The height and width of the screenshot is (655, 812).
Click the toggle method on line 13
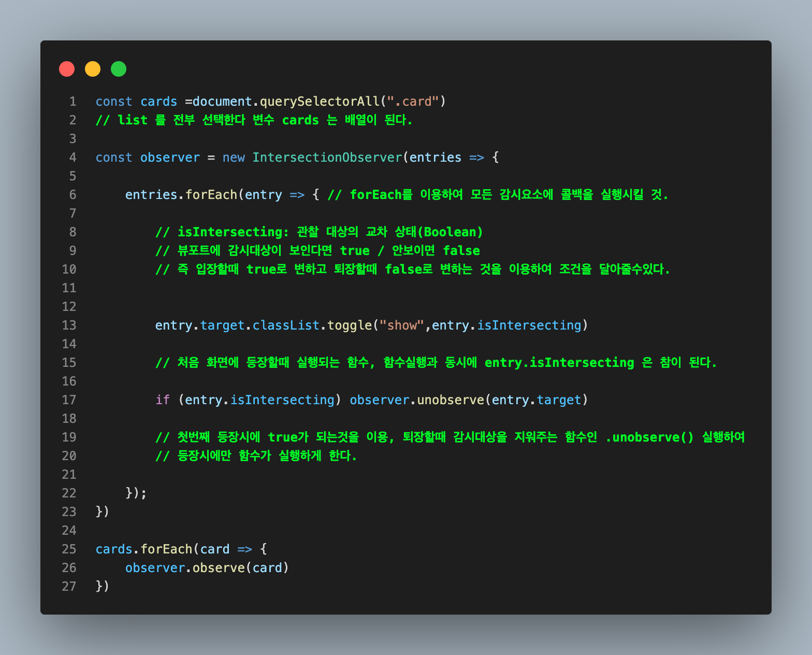click(x=349, y=325)
